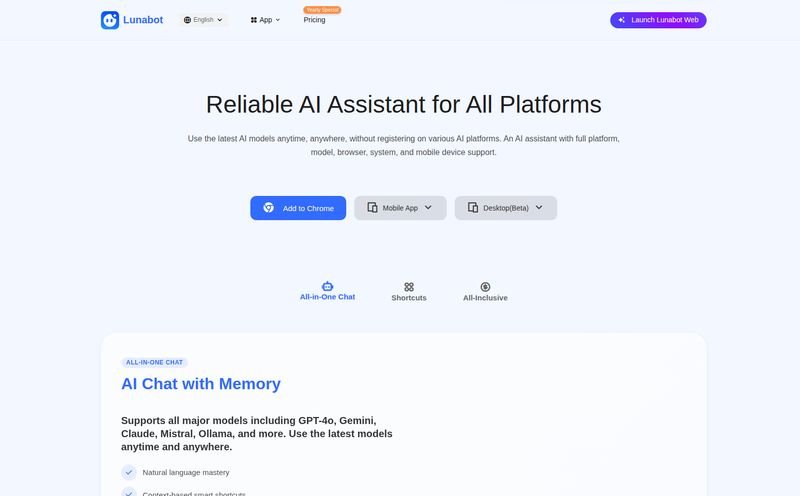Screen dimensions: 800x496
Task: Expand the App menu chevron
Action: point(278,20)
